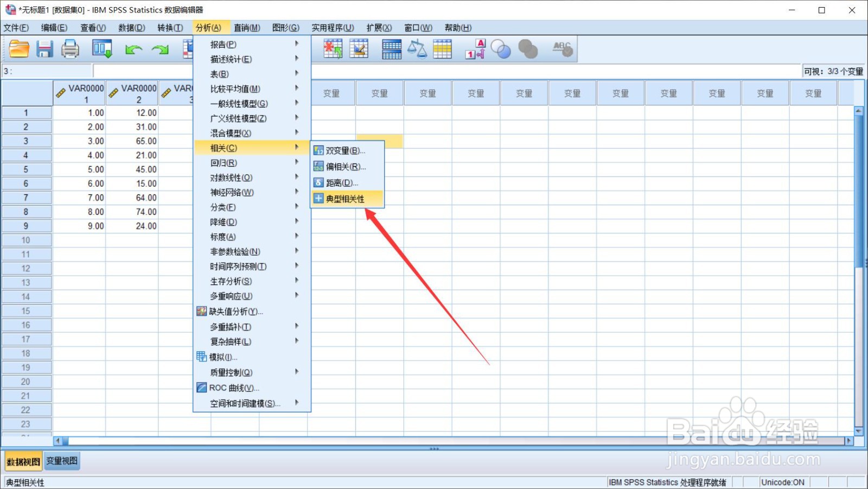Click the Redo arrow icon
This screenshot has width=868, height=489.
pyautogui.click(x=160, y=49)
